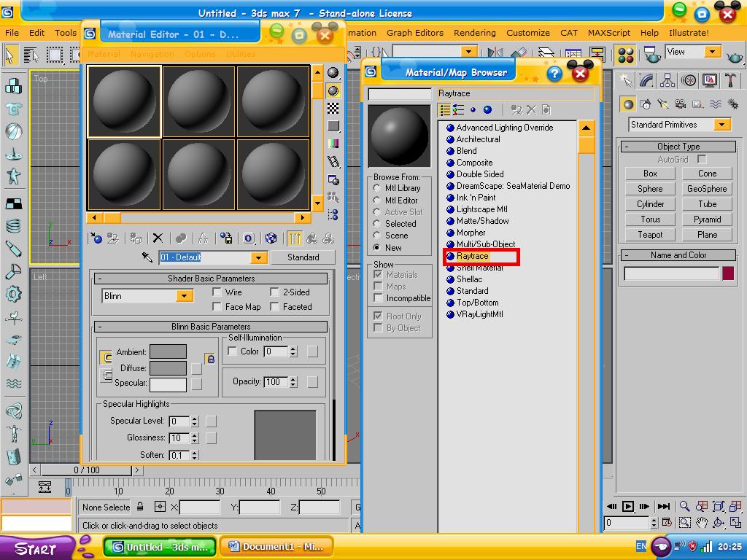Click Select Object arrow tool
Screen dimensions: 747x560
10,55
